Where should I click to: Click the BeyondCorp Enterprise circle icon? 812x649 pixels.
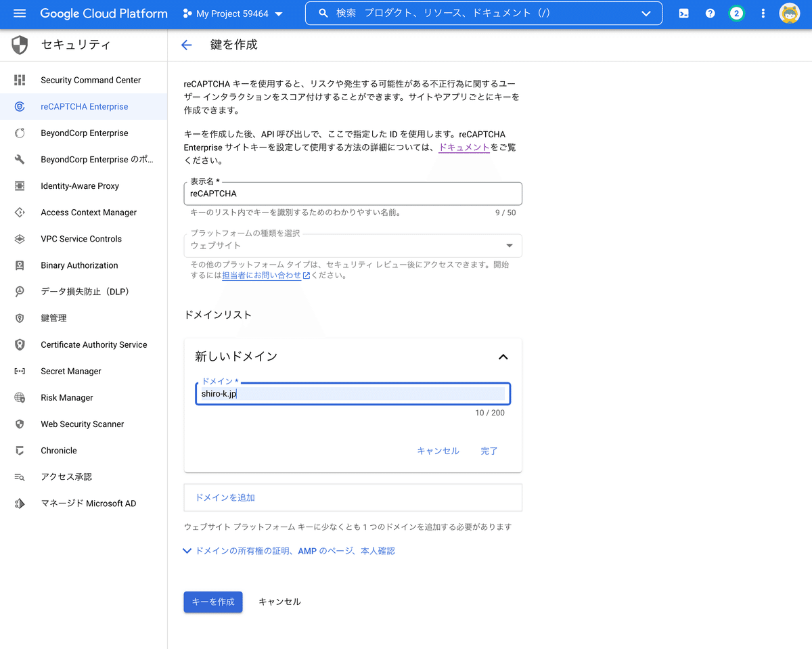20,133
